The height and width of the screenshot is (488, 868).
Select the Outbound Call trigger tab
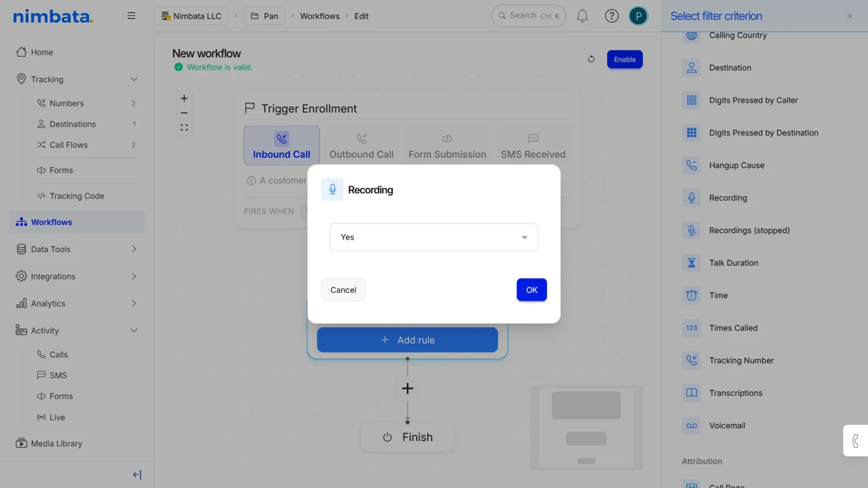point(361,146)
